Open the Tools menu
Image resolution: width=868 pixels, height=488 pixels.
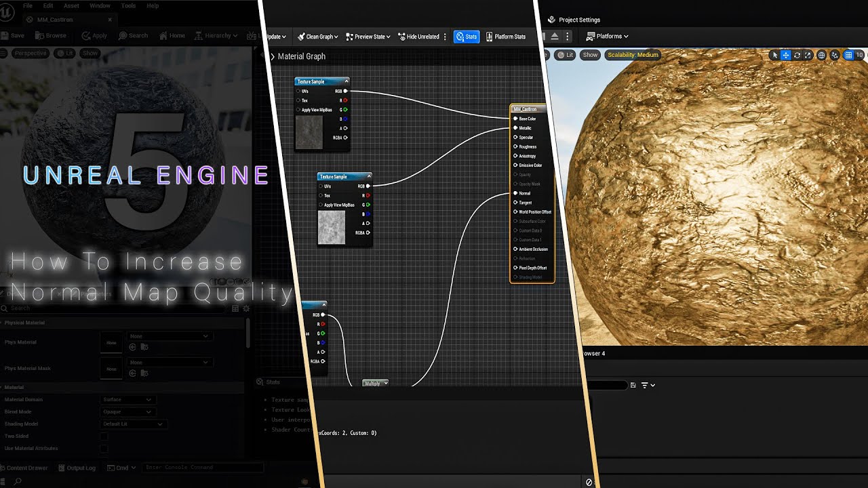click(129, 5)
